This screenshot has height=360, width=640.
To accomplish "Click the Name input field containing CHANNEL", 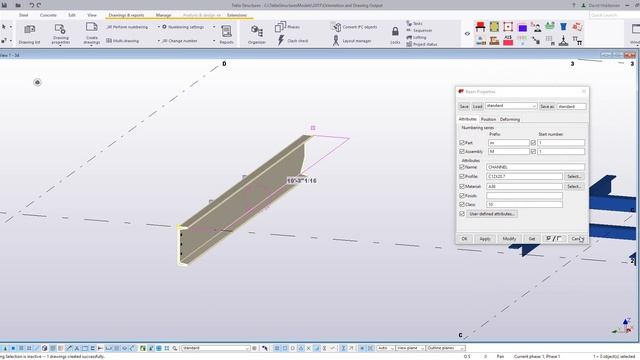I will (535, 167).
